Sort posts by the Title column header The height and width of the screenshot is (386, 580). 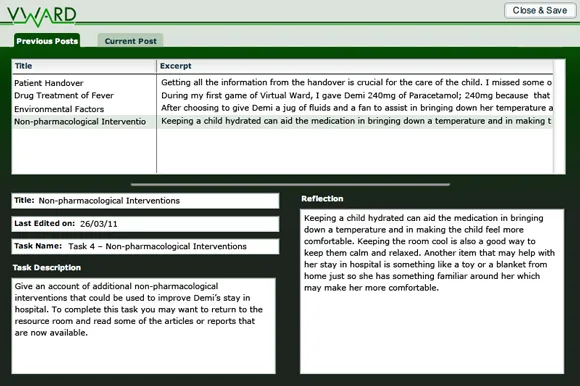[84, 66]
